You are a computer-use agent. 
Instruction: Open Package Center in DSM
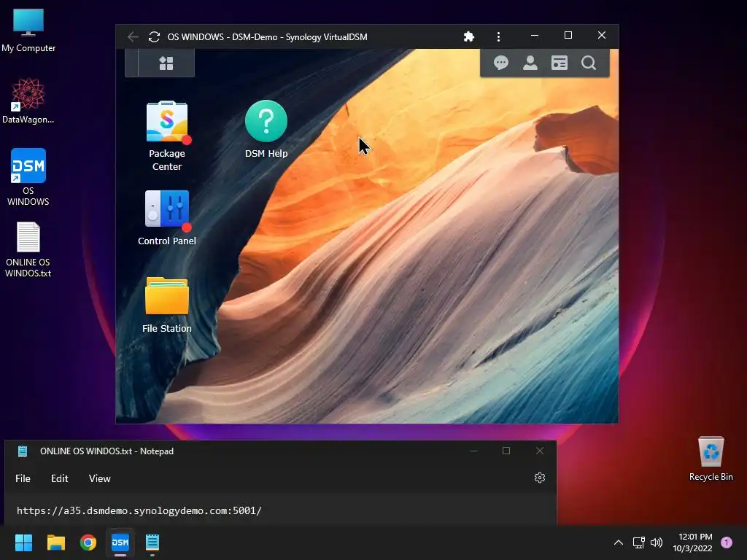167,122
